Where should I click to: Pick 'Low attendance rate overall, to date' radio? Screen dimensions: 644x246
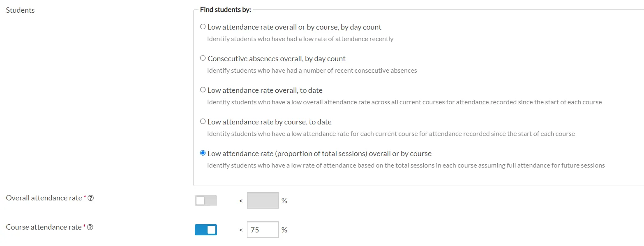(x=203, y=90)
